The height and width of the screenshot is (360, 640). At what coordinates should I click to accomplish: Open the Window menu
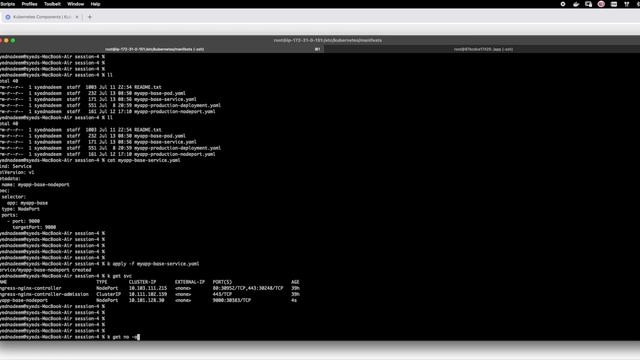(x=76, y=4)
